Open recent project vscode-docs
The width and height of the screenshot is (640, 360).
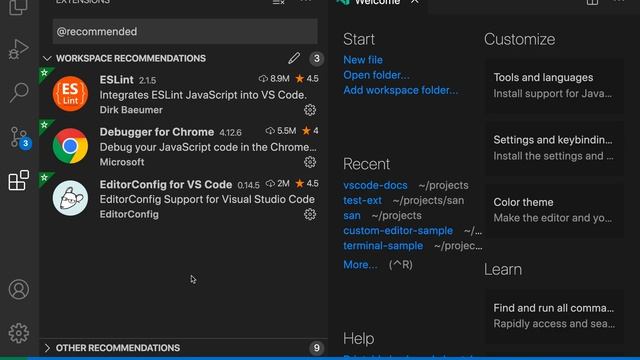pyautogui.click(x=375, y=185)
